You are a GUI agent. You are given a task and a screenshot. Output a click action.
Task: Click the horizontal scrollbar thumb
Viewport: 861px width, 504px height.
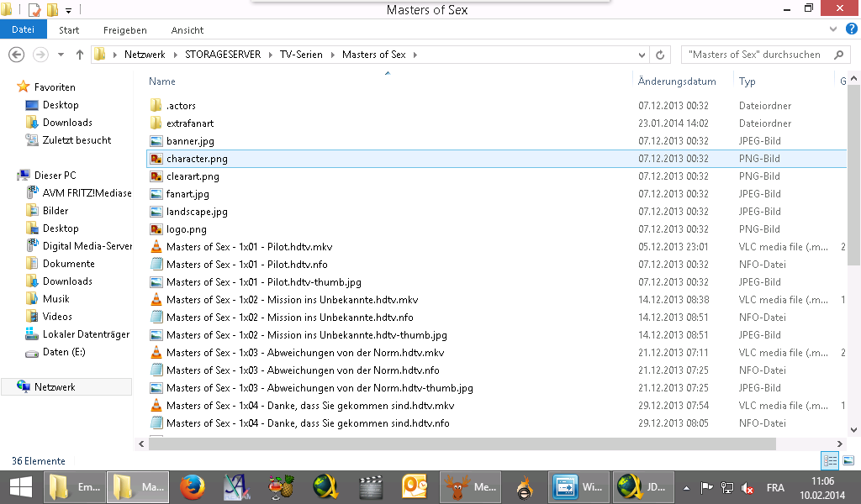pyautogui.click(x=462, y=444)
